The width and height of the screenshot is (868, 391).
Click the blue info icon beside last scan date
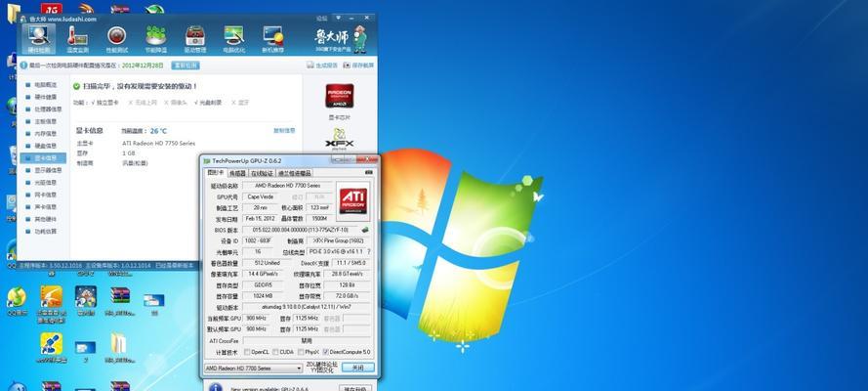pos(23,65)
